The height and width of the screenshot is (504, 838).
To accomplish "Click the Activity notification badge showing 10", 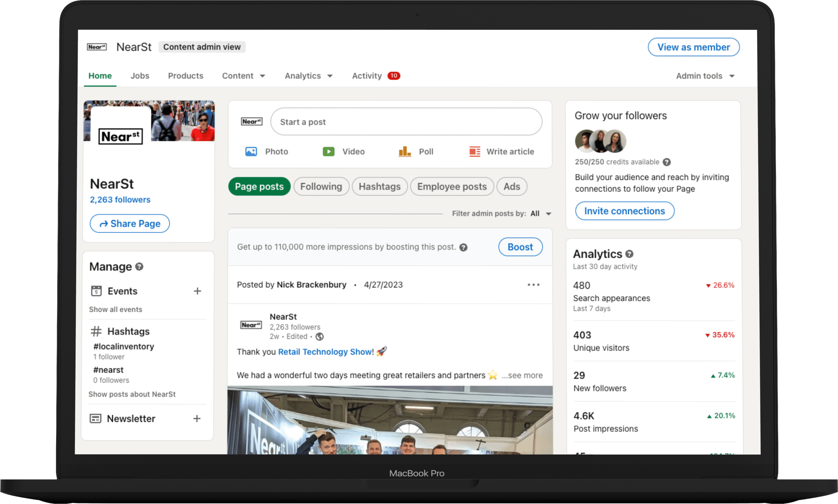I will click(394, 76).
